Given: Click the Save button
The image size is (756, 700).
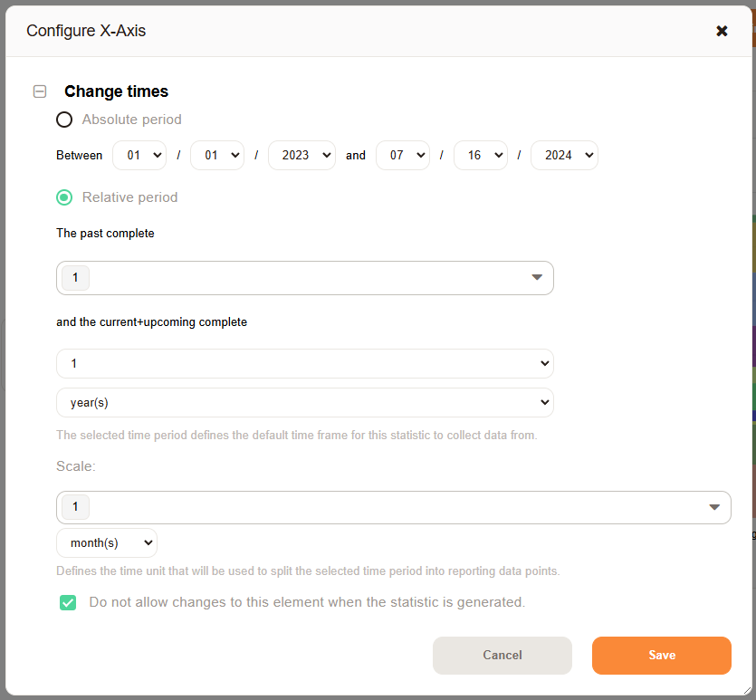Looking at the screenshot, I should point(661,656).
